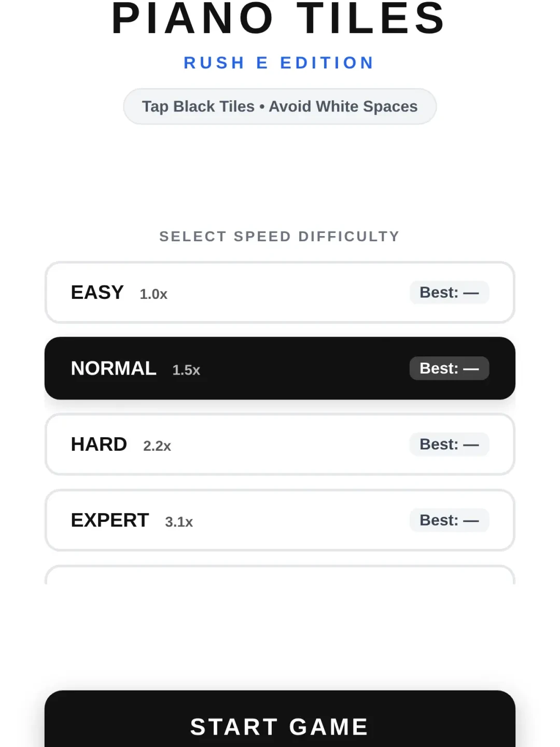Click the RUSH E EDITION subtitle
560x747 pixels.
[x=279, y=63]
